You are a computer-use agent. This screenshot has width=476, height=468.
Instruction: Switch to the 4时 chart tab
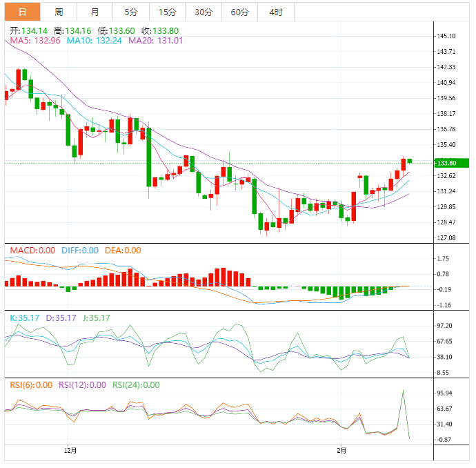coord(275,12)
